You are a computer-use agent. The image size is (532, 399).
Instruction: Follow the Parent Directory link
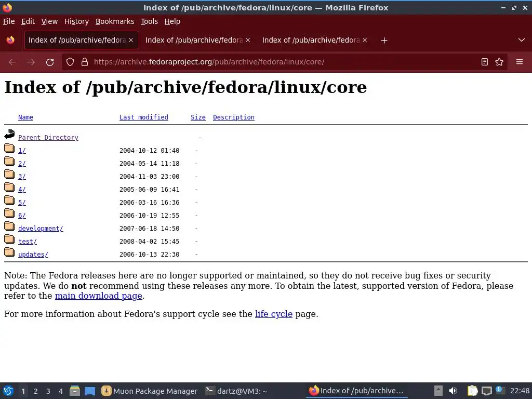click(48, 138)
